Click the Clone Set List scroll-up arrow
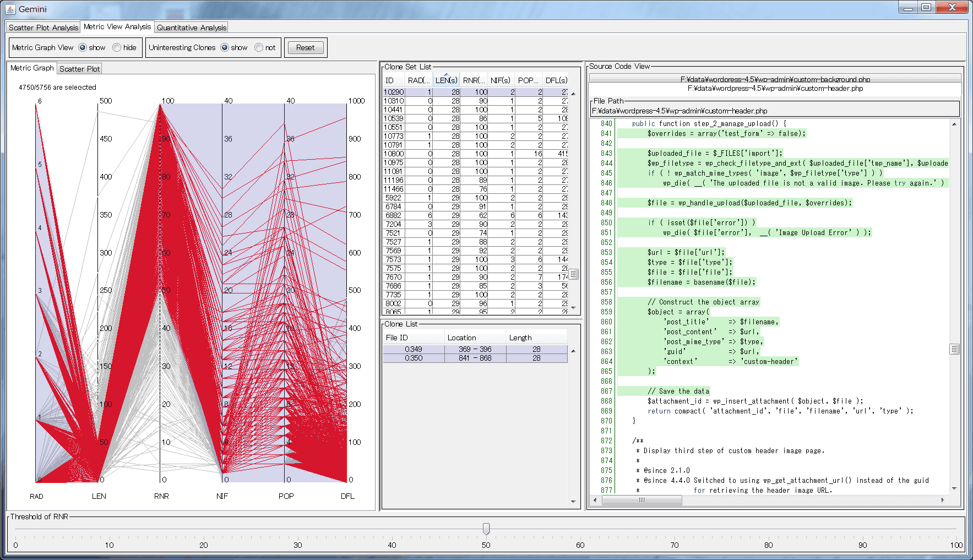 tap(573, 94)
